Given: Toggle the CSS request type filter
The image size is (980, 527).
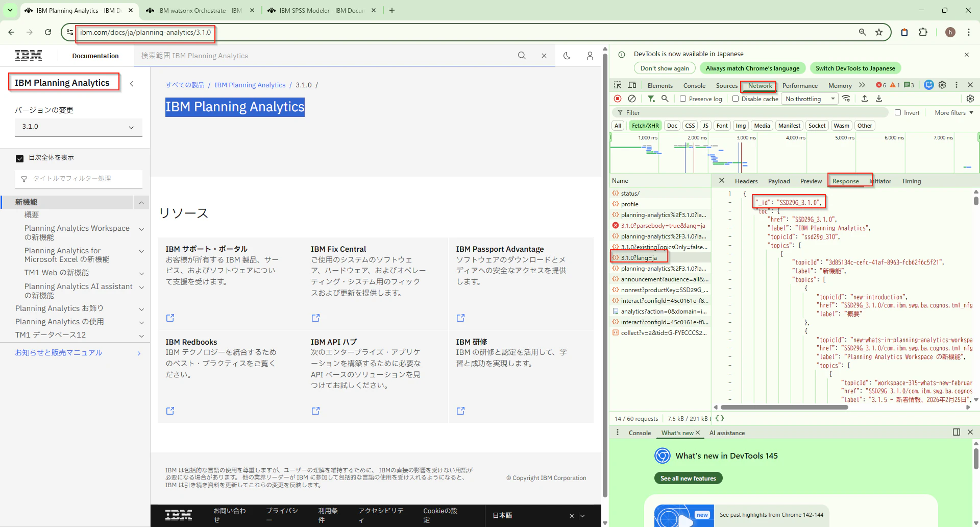Looking at the screenshot, I should pyautogui.click(x=690, y=126).
